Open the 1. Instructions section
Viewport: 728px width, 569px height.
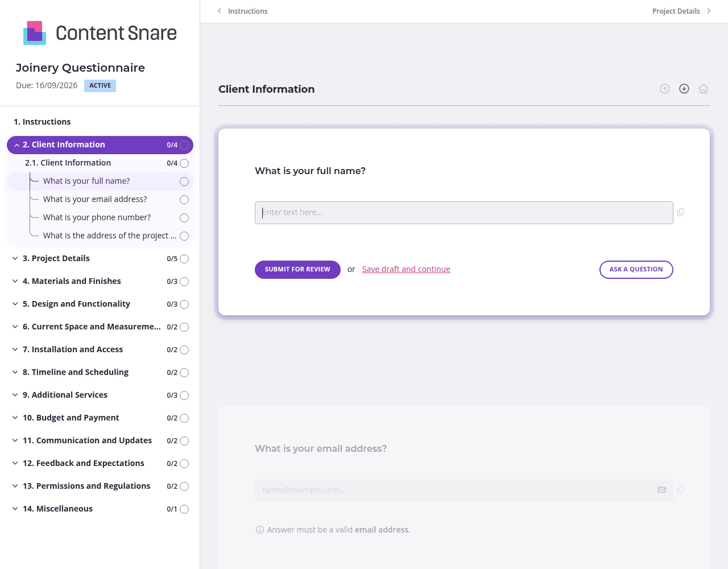42,122
